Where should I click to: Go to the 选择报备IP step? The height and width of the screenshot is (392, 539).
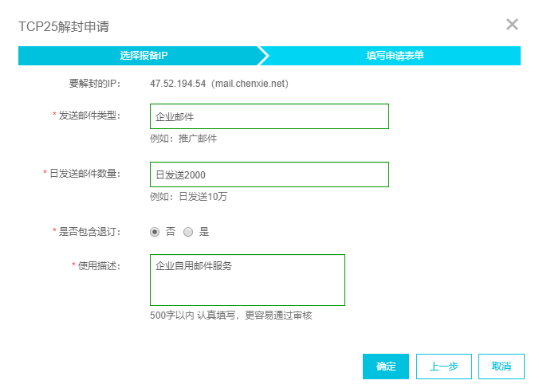tap(144, 56)
